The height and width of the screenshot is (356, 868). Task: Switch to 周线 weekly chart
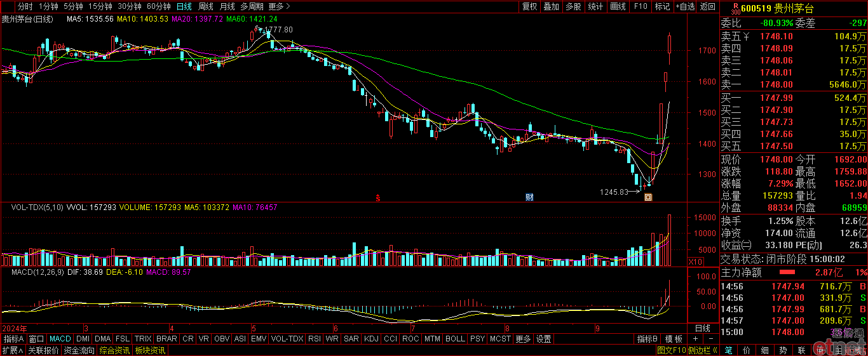coord(205,6)
